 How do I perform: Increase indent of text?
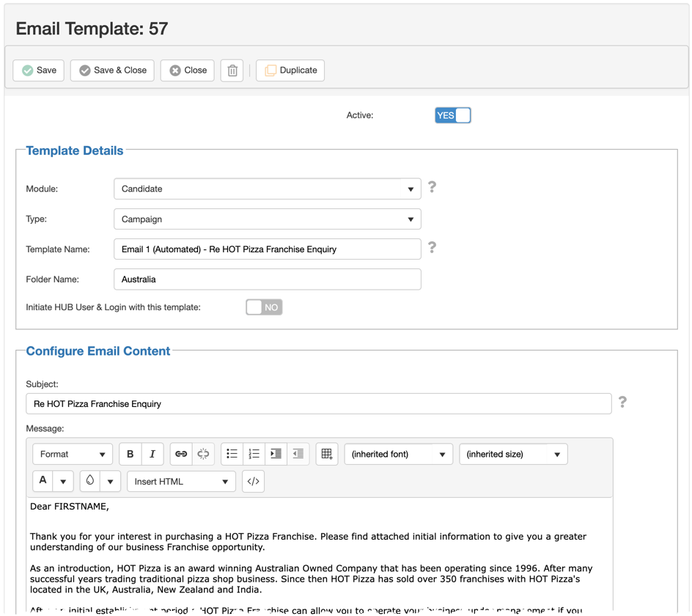tap(276, 454)
